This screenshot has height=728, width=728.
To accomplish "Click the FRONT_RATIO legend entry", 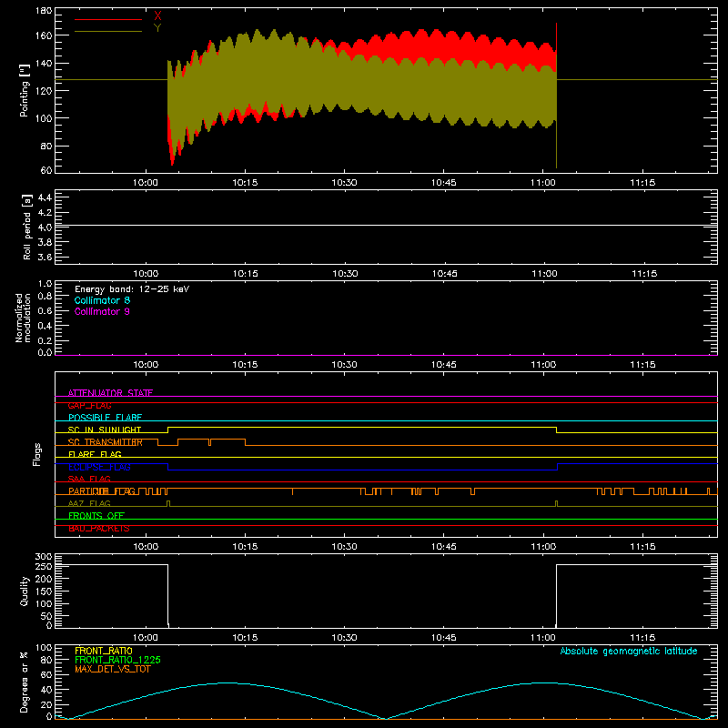I will click(x=104, y=651).
